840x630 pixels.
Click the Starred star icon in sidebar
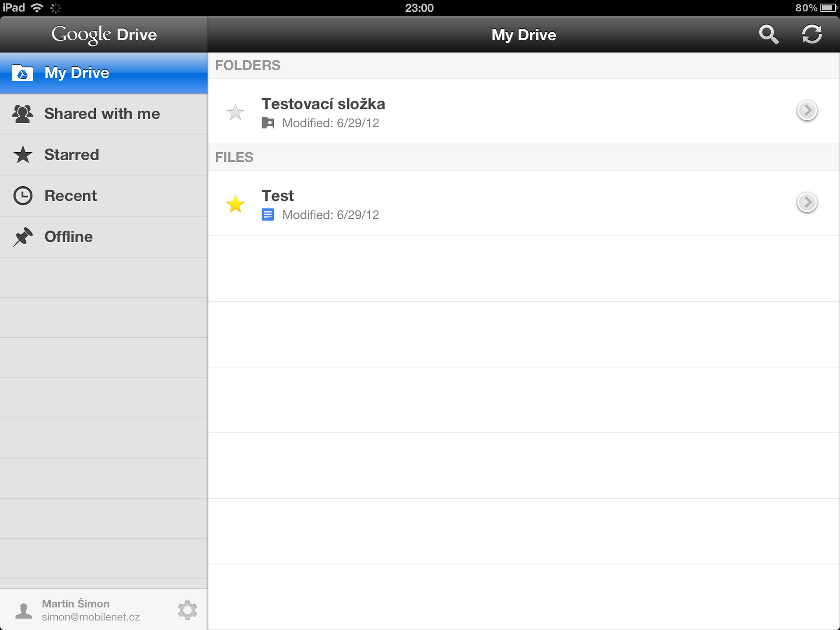[x=22, y=154]
